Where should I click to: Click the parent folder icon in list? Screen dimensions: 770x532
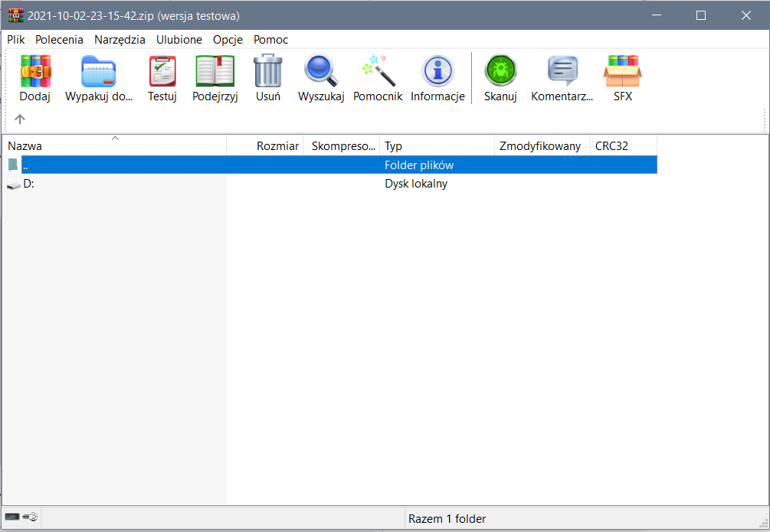(13, 165)
